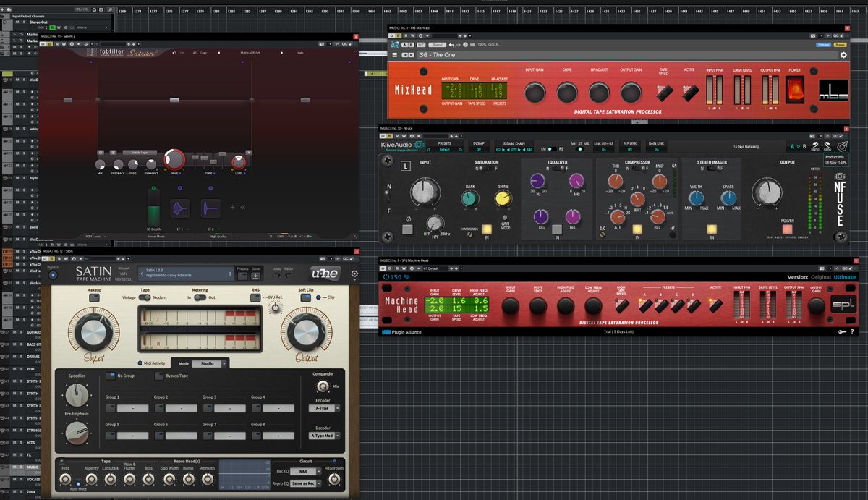Click the Saturn Copy button
Screen dimensions: 868x500
(203, 53)
